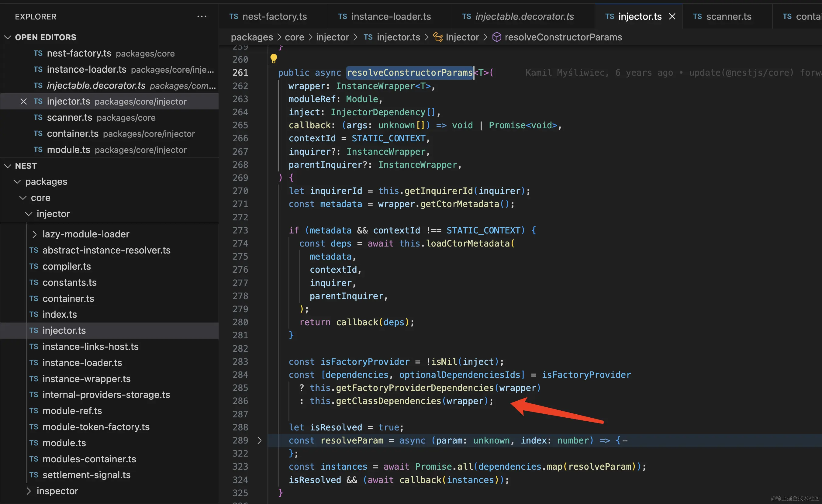The width and height of the screenshot is (822, 504).
Task: Close injector.ts in Open Editors list
Action: pyautogui.click(x=23, y=102)
